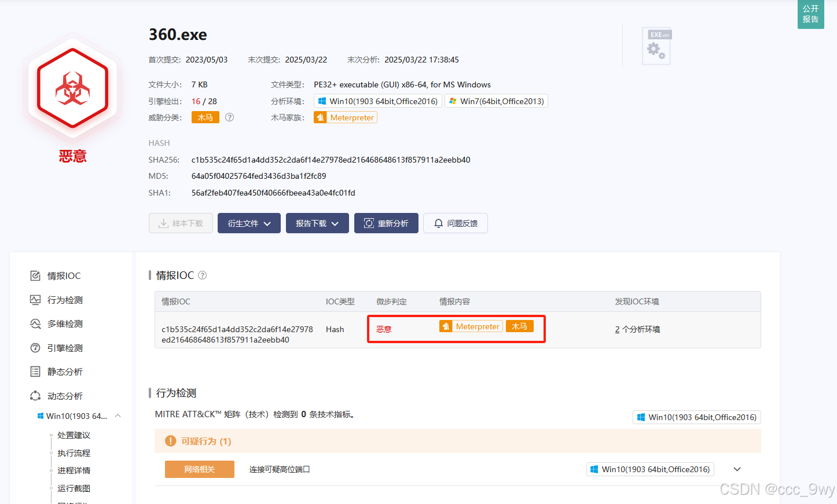The height and width of the screenshot is (504, 837).
Task: Click the 微步判定 column header
Action: pos(391,301)
